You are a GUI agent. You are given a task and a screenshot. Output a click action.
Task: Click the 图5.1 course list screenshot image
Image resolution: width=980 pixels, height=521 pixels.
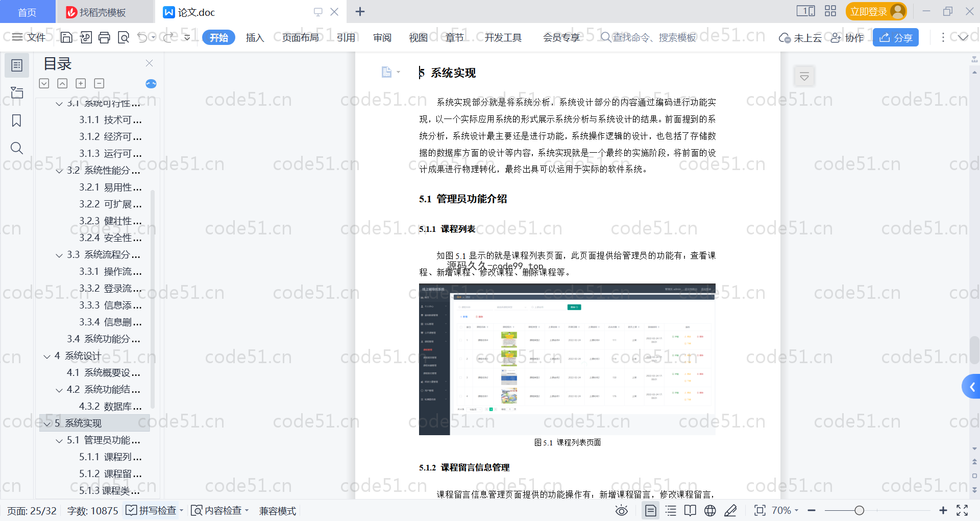(567, 359)
